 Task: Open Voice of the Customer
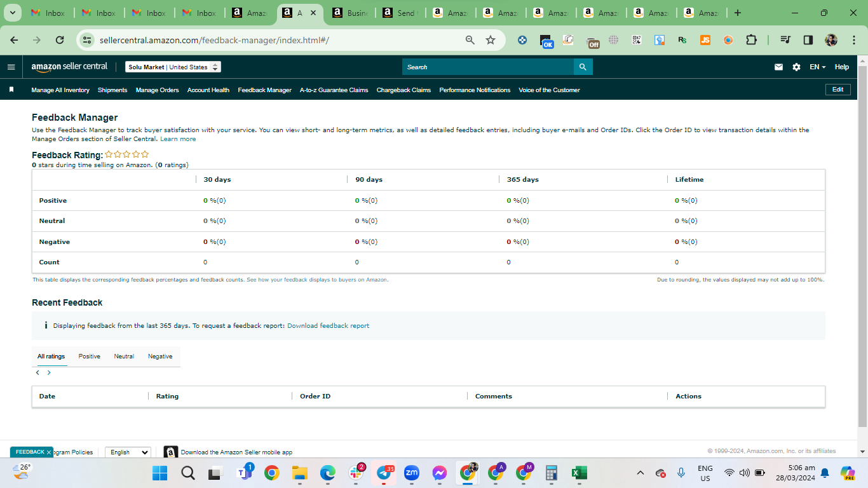549,90
